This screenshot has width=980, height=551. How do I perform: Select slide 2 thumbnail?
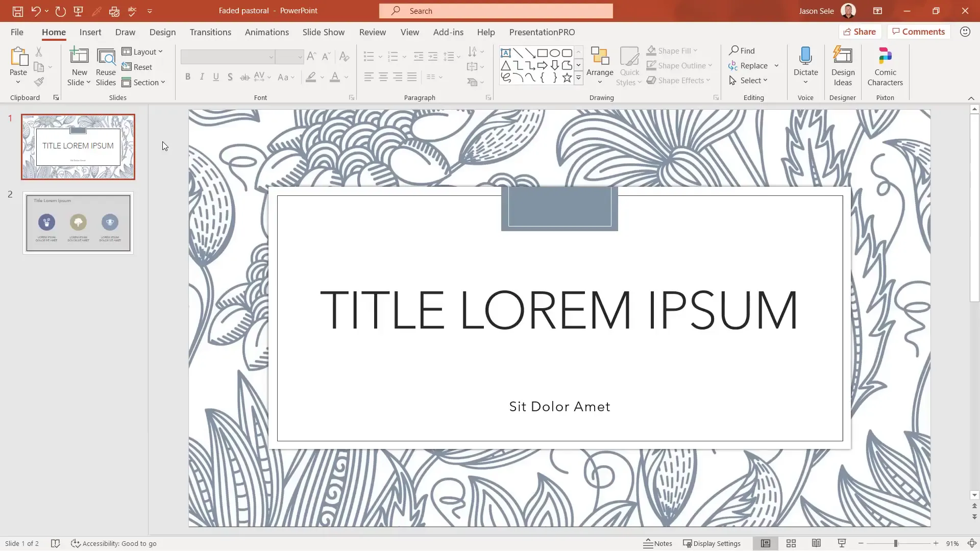pos(79,223)
